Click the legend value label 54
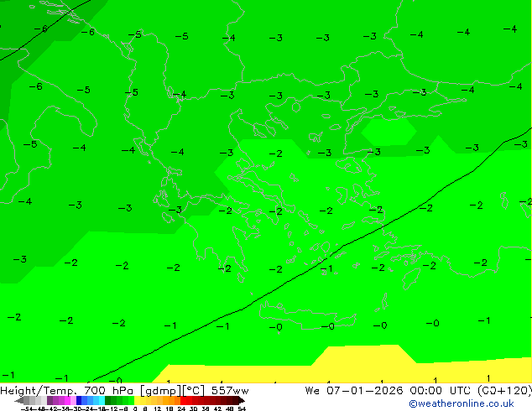The image size is (532, 411). (242, 408)
